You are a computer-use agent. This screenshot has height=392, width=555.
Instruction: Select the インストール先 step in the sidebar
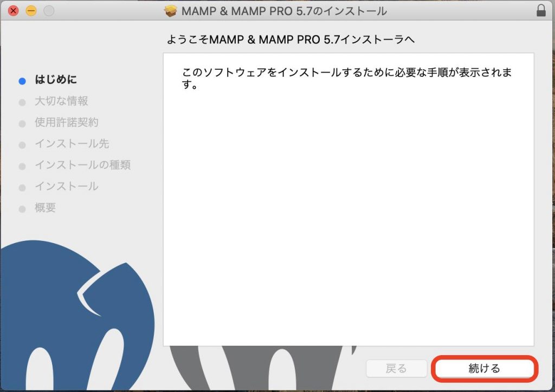(x=72, y=143)
